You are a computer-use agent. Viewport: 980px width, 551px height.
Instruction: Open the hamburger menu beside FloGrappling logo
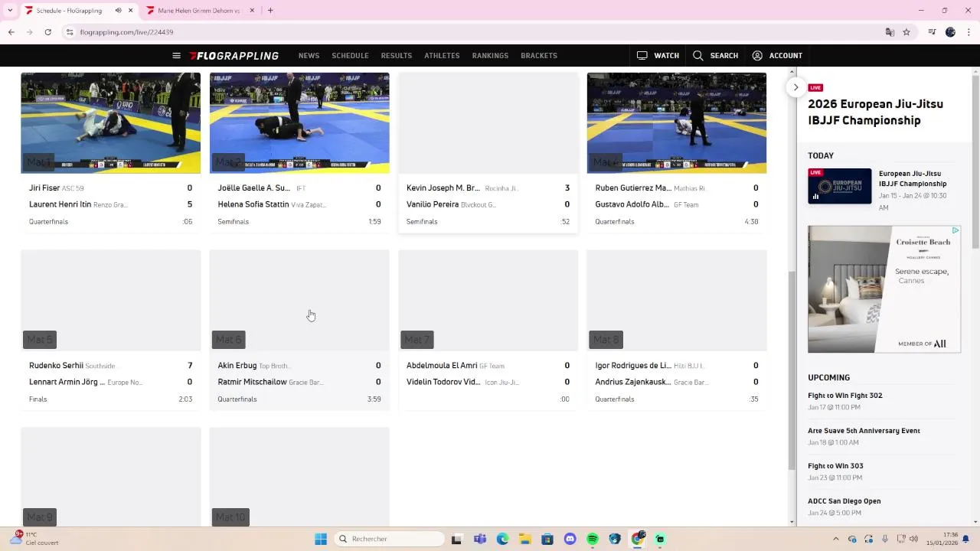176,56
